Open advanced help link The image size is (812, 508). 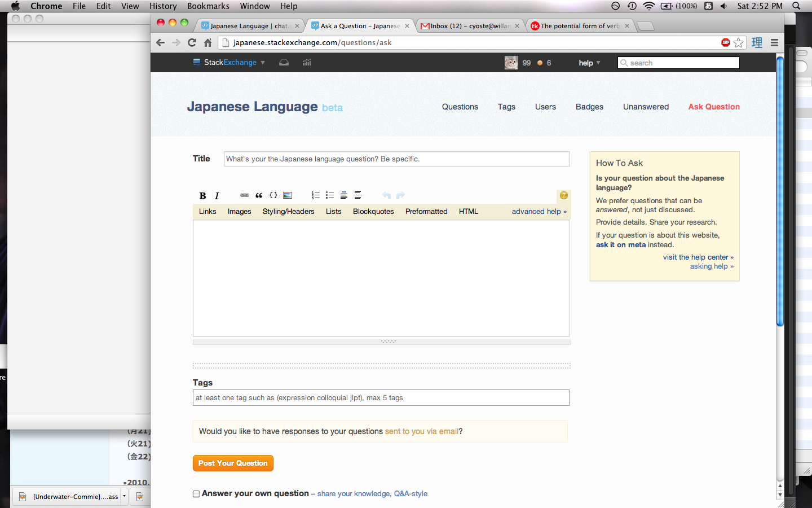[x=539, y=211]
